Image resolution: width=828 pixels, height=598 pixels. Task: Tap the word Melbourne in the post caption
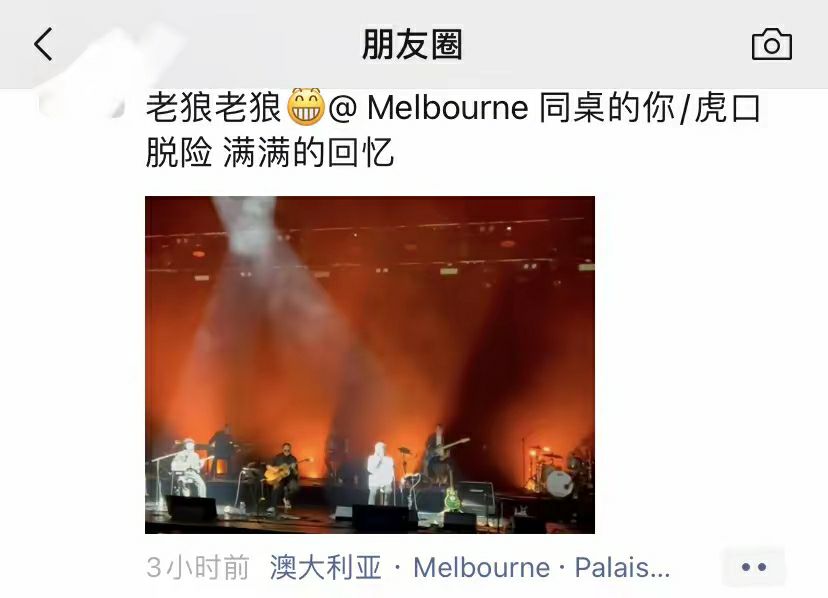click(x=447, y=108)
